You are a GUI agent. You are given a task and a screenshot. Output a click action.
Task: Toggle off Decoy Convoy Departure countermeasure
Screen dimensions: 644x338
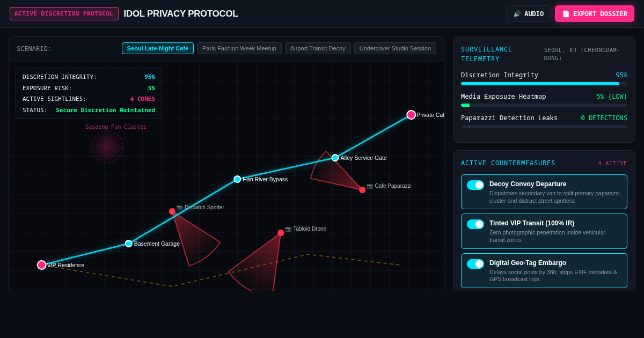(475, 185)
